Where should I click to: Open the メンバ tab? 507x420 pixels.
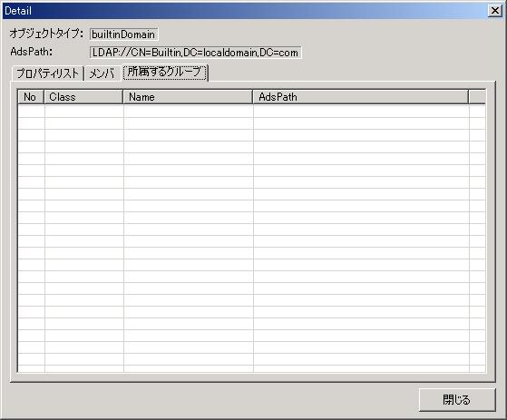(x=102, y=73)
